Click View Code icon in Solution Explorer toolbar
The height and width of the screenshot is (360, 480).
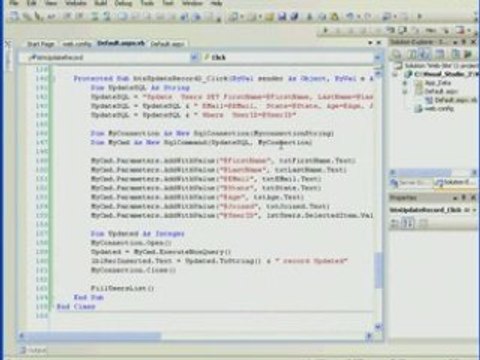point(440,54)
